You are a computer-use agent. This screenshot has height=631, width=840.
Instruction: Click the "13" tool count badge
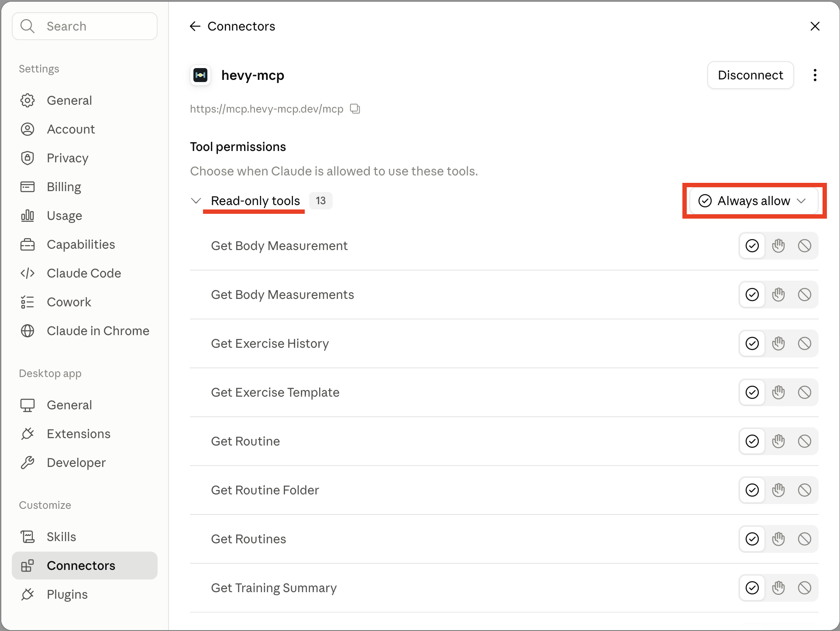(321, 201)
